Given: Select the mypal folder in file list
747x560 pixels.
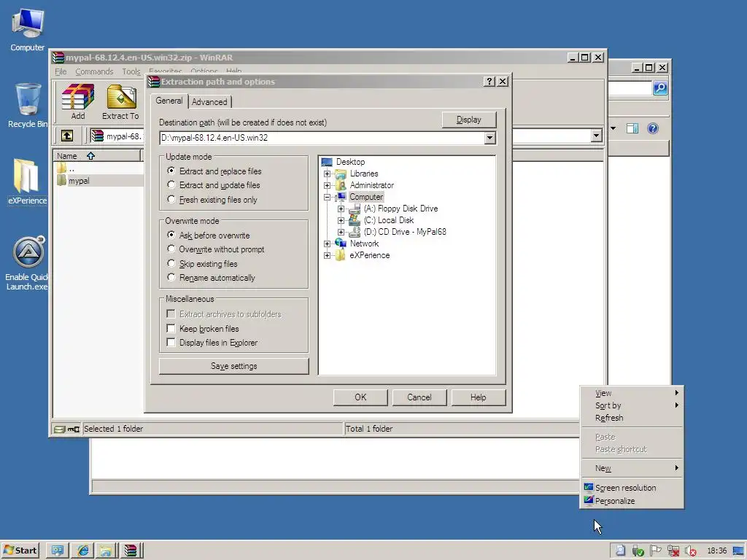Looking at the screenshot, I should pyautogui.click(x=79, y=181).
